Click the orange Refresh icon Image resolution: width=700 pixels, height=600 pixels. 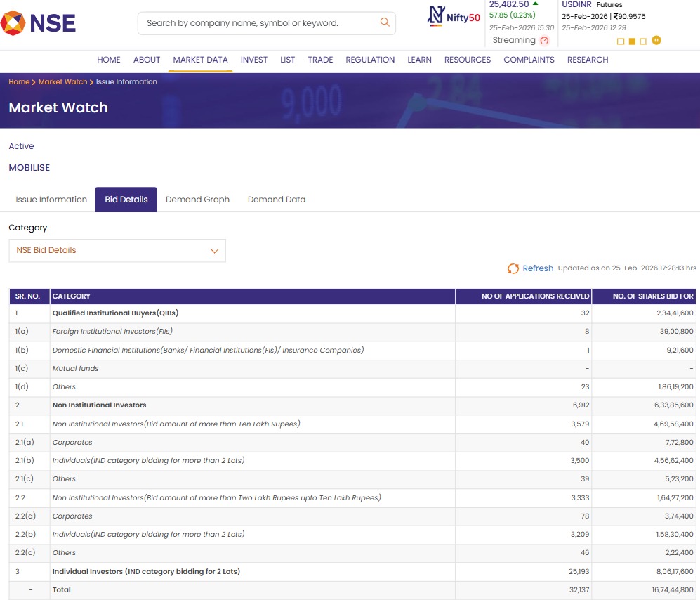coord(513,268)
